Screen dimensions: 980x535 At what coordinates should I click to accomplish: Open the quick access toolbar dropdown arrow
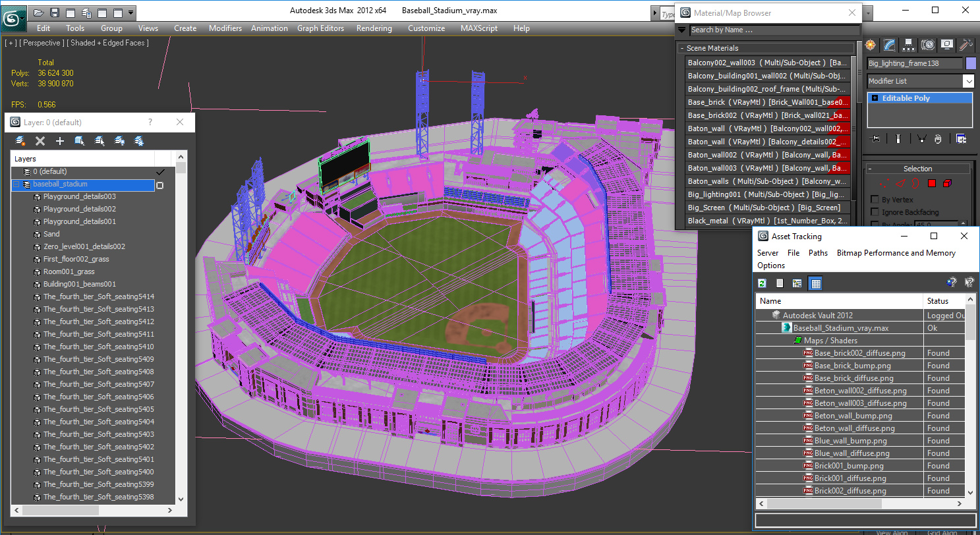tap(131, 13)
